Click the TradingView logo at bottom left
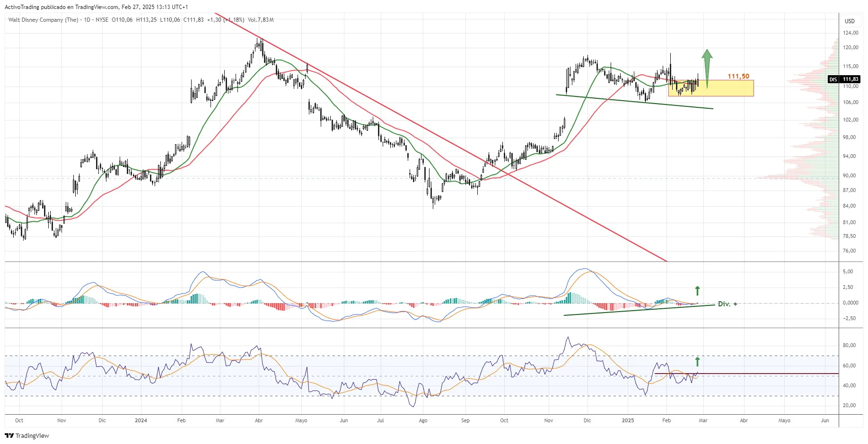Viewport: 868px width, 444px height. (x=27, y=435)
